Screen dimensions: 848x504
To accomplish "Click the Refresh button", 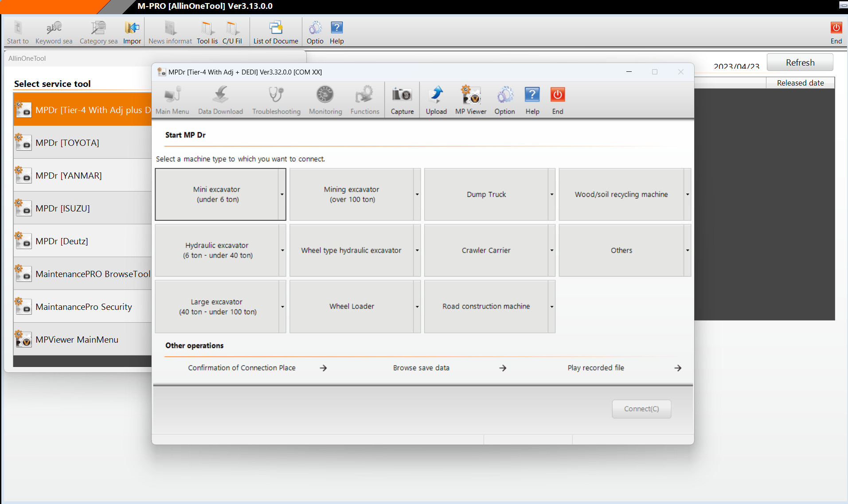I will click(800, 63).
